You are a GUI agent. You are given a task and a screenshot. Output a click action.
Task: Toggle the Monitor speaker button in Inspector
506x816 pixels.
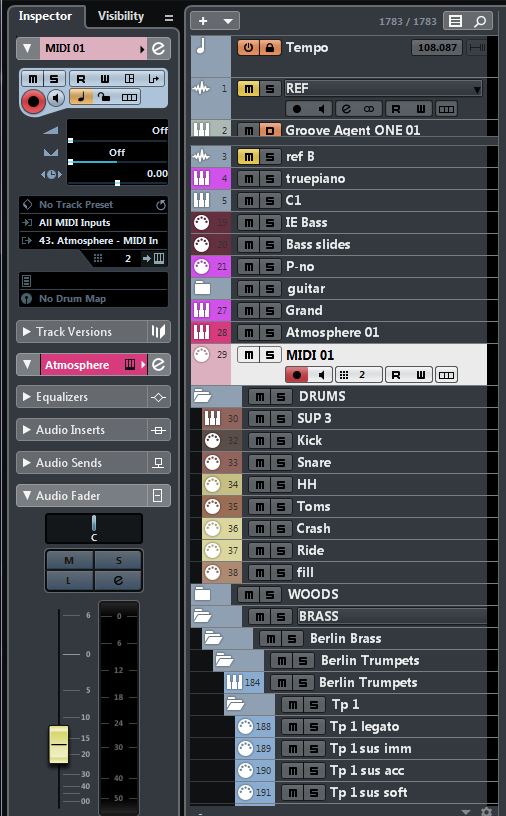click(56, 97)
